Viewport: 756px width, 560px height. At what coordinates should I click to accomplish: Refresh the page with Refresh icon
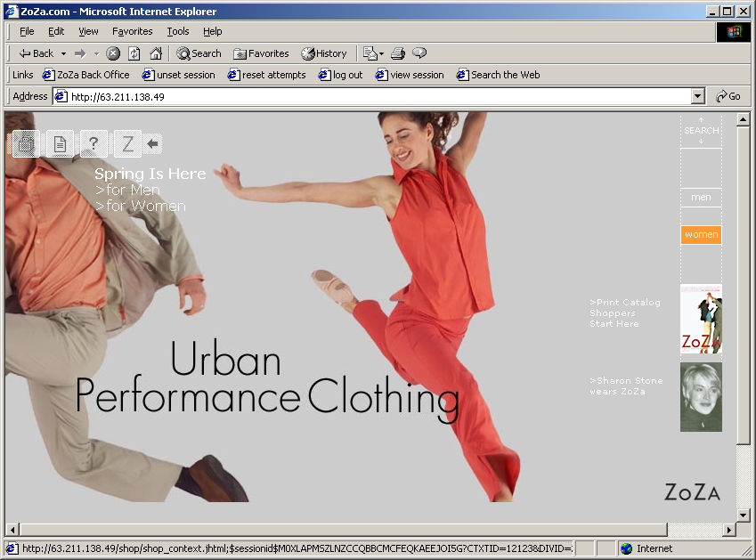pos(134,53)
